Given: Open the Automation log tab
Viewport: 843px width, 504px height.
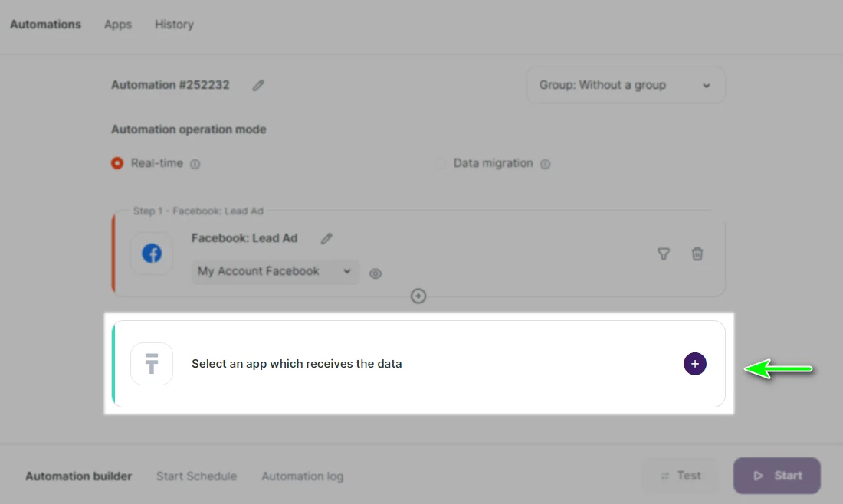Looking at the screenshot, I should pyautogui.click(x=302, y=476).
